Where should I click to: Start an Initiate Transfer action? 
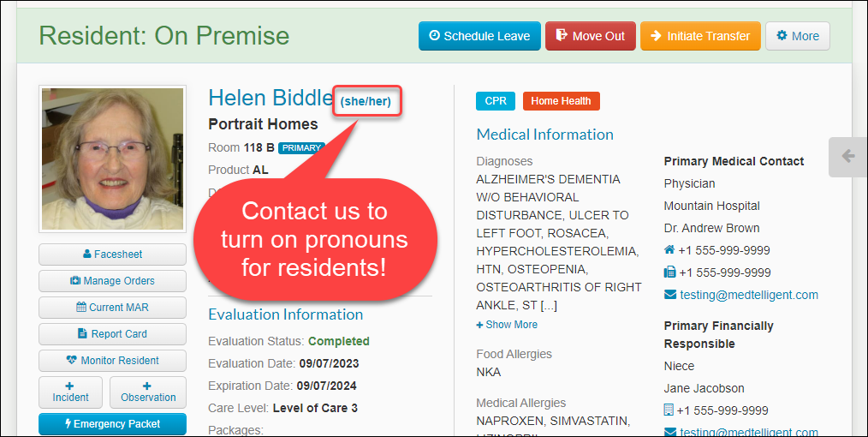700,36
